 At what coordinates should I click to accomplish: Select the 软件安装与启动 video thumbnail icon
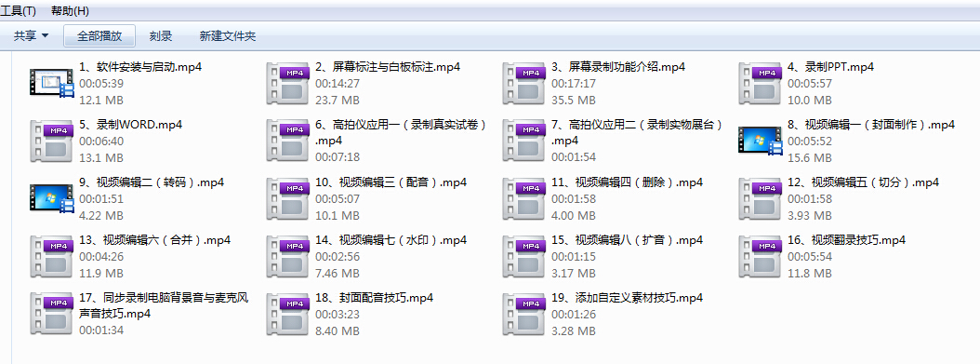pyautogui.click(x=51, y=83)
